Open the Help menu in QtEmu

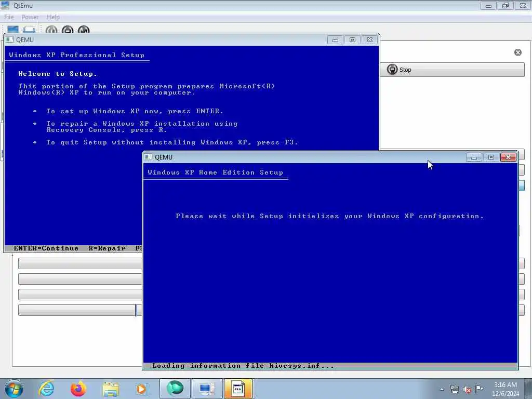point(53,17)
